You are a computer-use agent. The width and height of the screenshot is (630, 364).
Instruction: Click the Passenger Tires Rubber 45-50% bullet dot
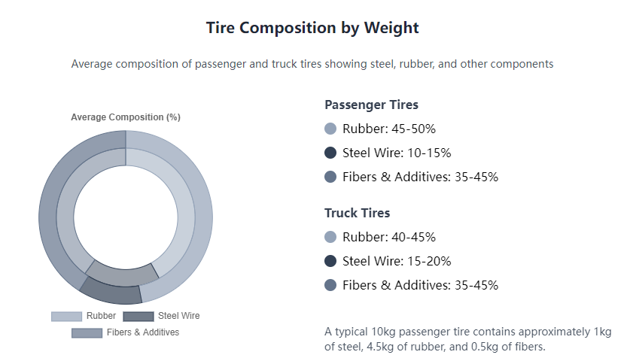pyautogui.click(x=330, y=129)
